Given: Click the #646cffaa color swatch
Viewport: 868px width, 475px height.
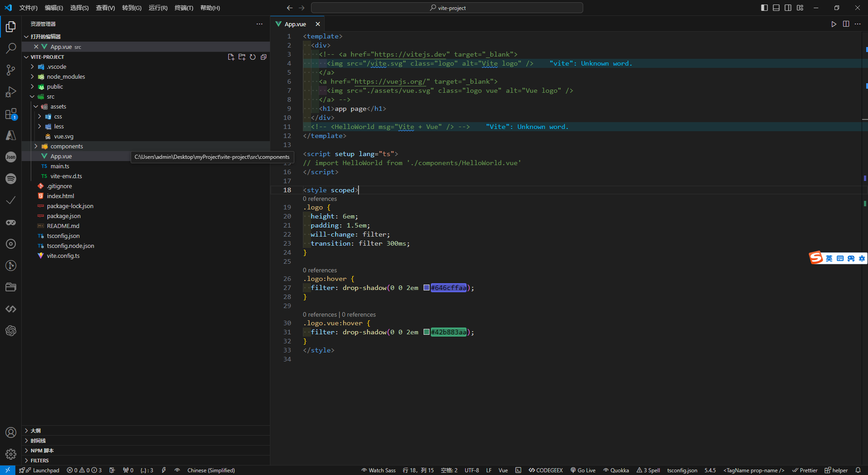Looking at the screenshot, I should pos(426,288).
